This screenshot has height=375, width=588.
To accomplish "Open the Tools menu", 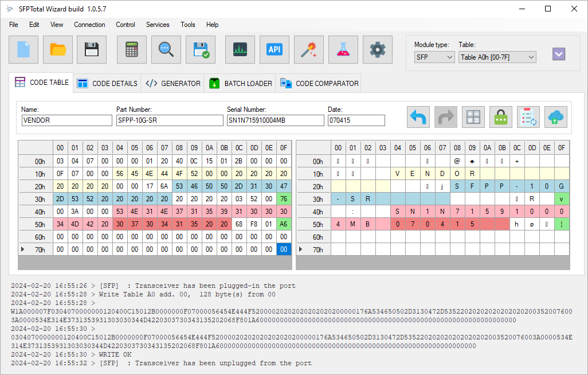I will click(x=188, y=25).
